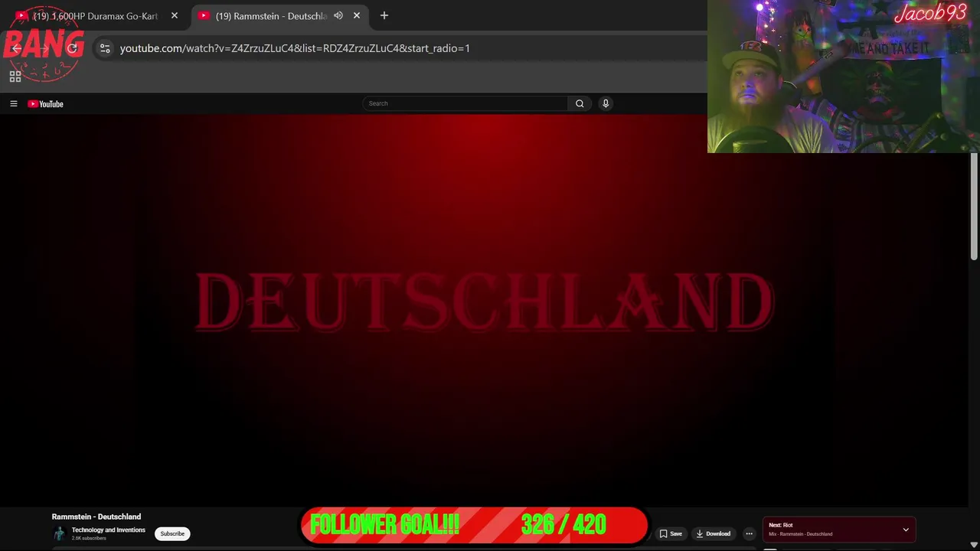Open the site information icon in address bar
The height and width of the screenshot is (551, 980).
(105, 48)
